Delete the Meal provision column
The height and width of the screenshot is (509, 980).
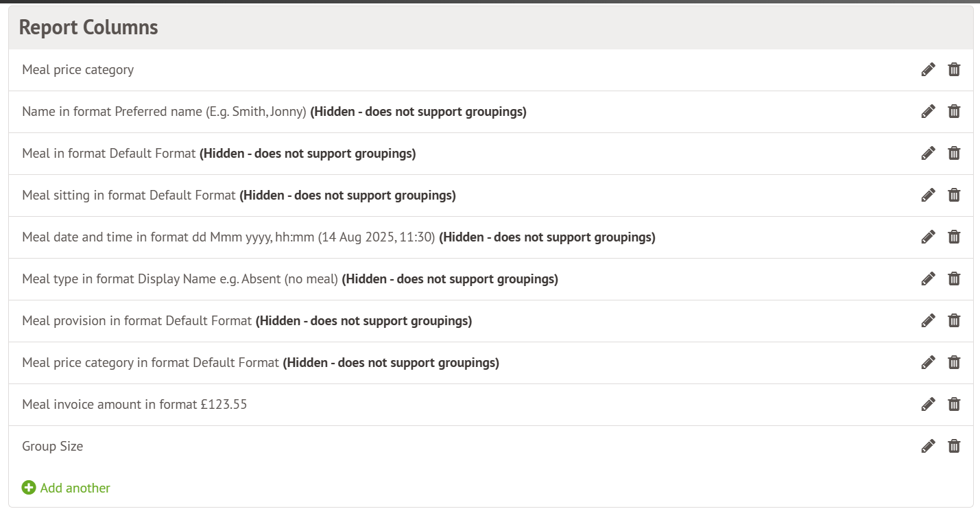(954, 320)
